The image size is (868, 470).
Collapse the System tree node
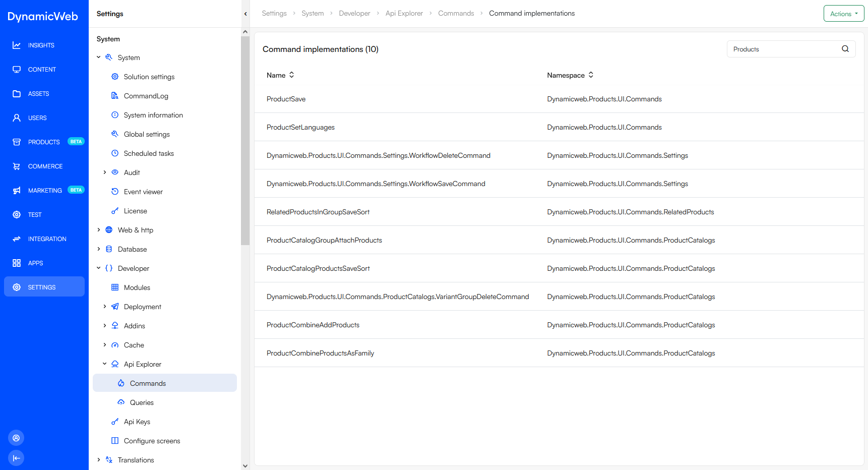[x=99, y=57]
